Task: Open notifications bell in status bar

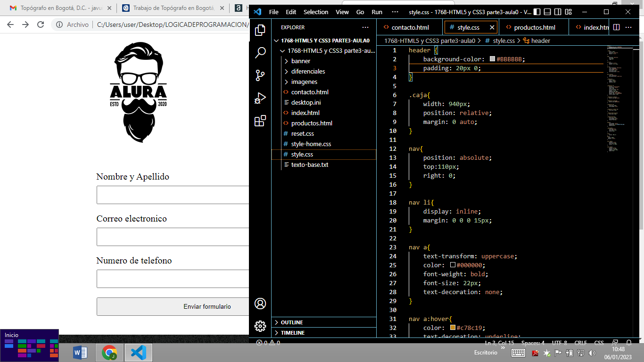Action: (628, 343)
